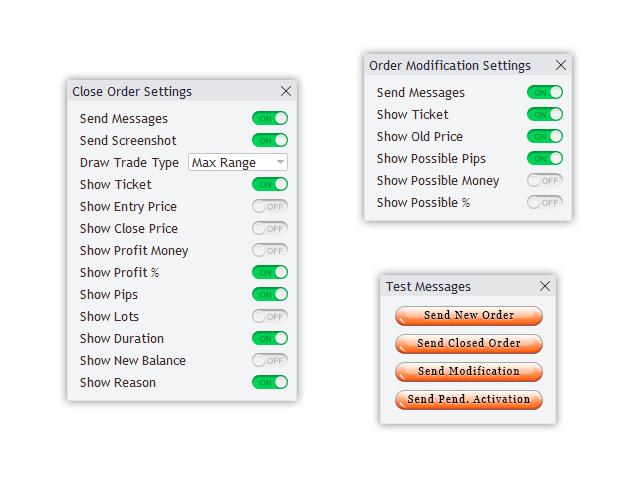Image resolution: width=640 pixels, height=480 pixels.
Task: Switch off Show Pips
Action: coord(270,294)
